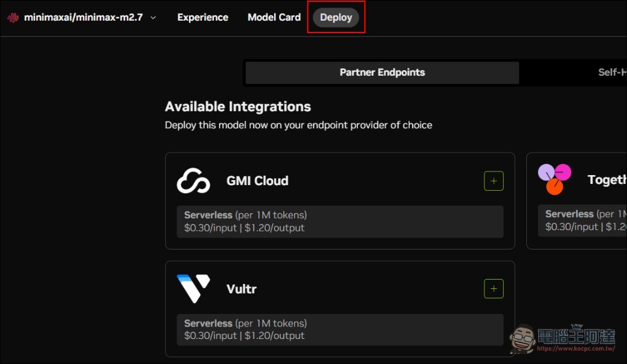Click the minimaxai/minimax-m2.7 model name
This screenshot has height=364, width=627.
(x=83, y=18)
